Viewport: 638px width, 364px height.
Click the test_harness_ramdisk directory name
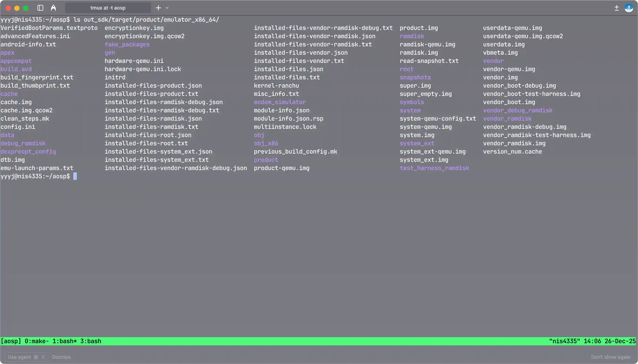point(434,168)
